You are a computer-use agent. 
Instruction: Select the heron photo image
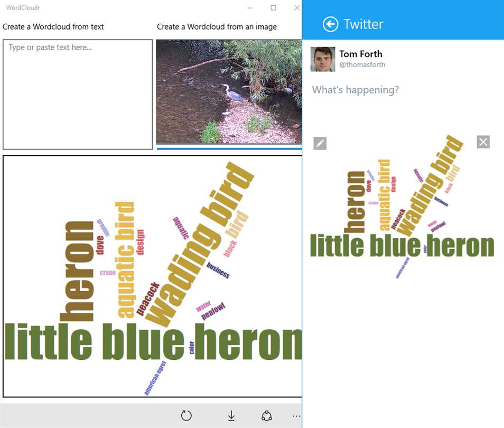229,92
